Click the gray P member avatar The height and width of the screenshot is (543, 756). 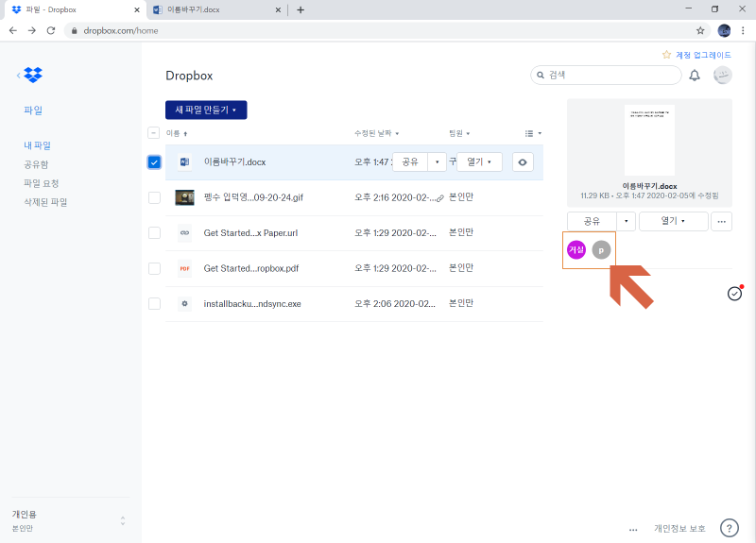tap(601, 250)
